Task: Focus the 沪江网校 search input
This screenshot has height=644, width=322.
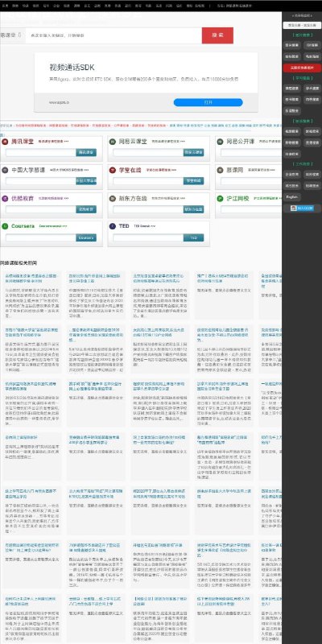Action: [251, 209]
